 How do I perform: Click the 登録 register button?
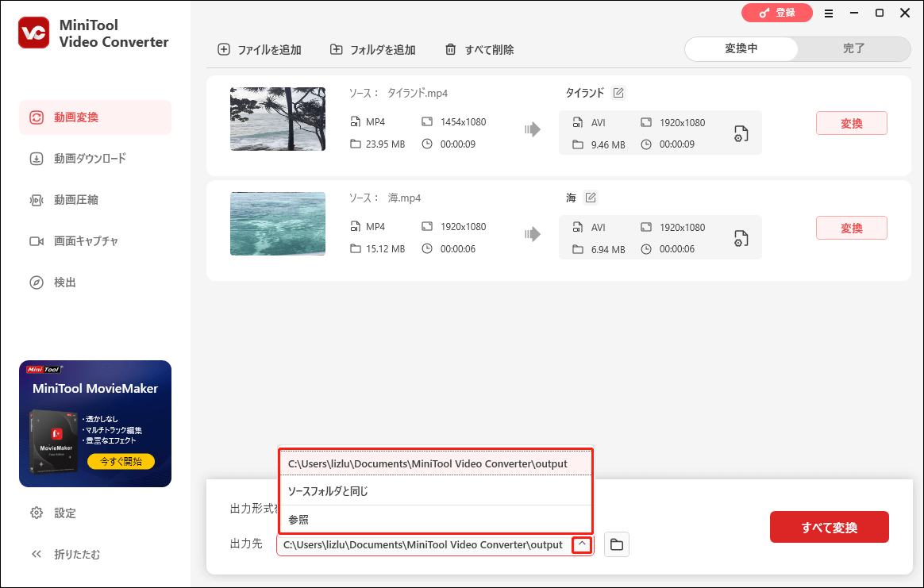coord(776,13)
